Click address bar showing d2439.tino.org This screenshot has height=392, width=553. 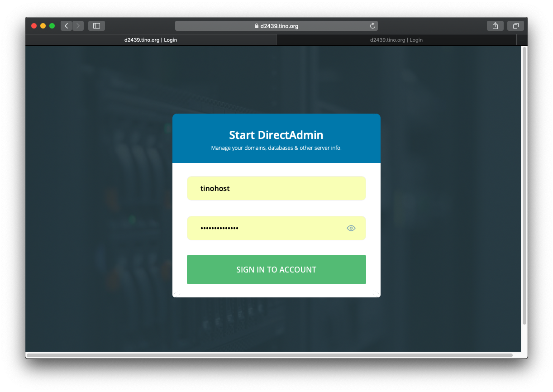(x=276, y=26)
